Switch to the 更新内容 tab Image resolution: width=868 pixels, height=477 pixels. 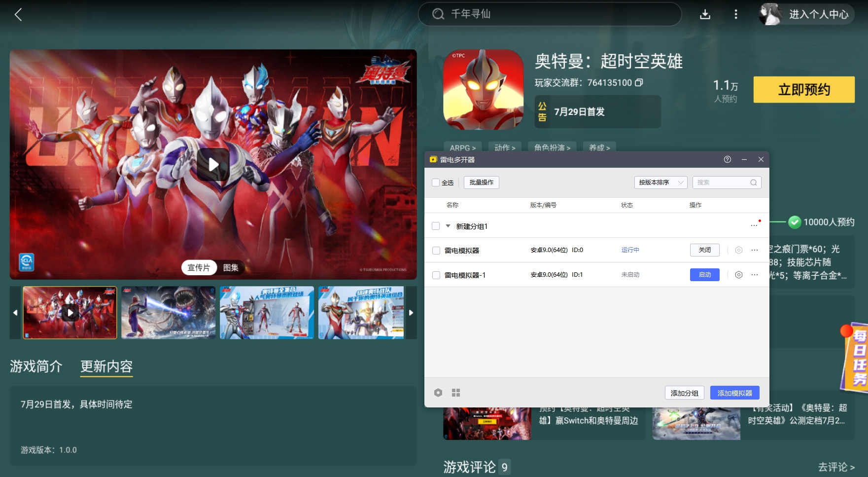click(106, 366)
